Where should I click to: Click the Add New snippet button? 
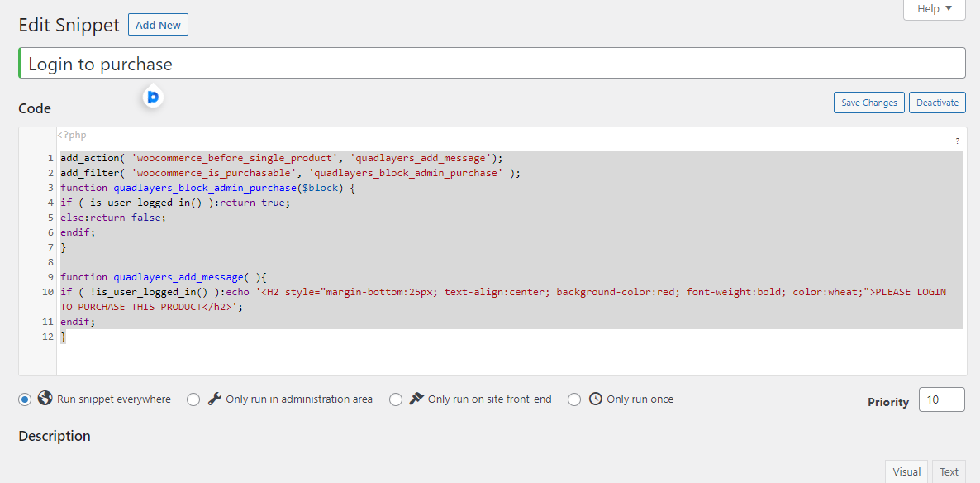(x=158, y=25)
